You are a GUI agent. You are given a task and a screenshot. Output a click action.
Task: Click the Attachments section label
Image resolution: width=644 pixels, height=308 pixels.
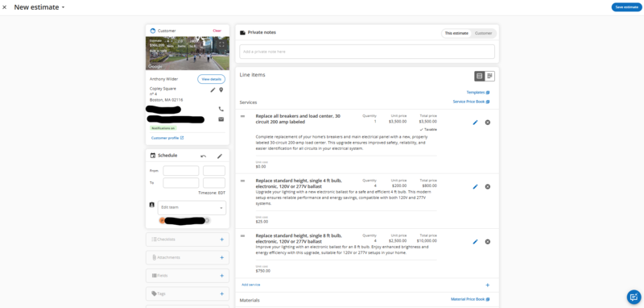(168, 257)
